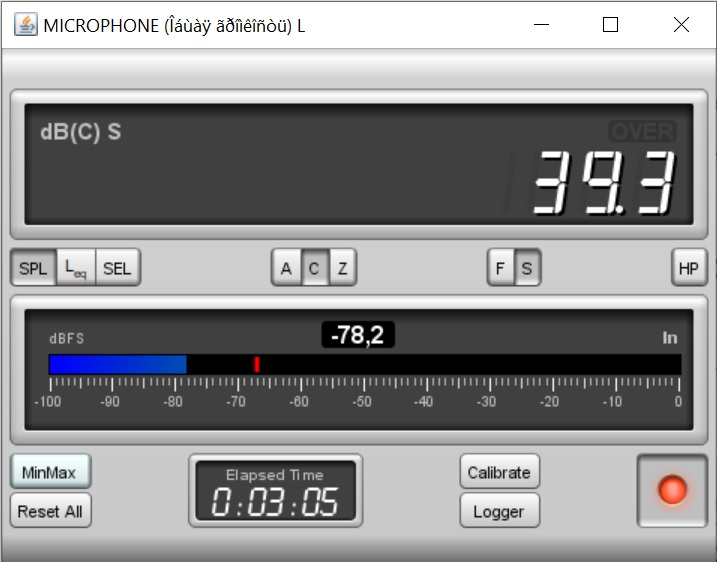The height and width of the screenshot is (562, 717).
Task: Choose C frequency weighting
Action: (314, 268)
